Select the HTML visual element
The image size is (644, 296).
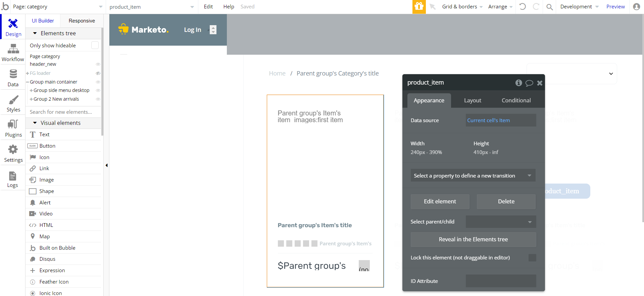pyautogui.click(x=64, y=225)
